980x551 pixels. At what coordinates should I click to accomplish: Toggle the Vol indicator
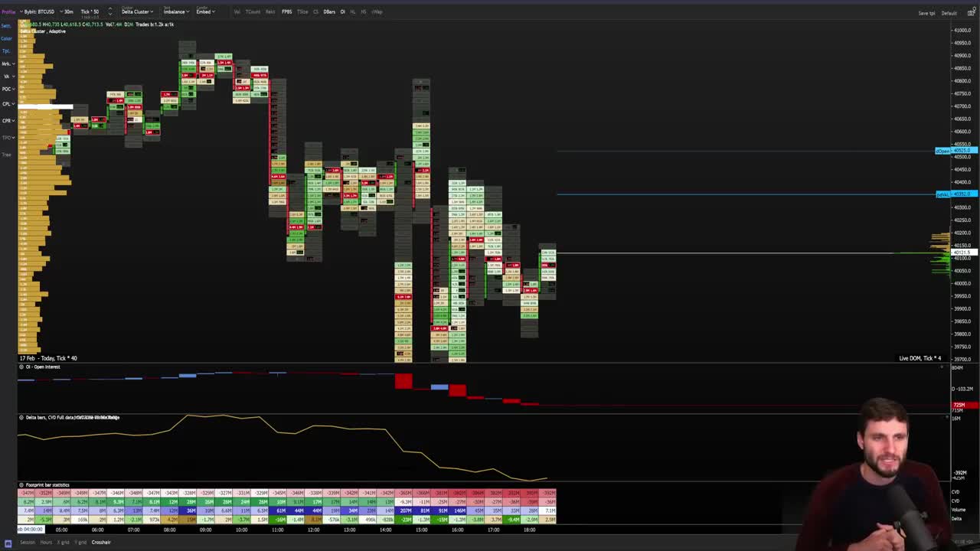[x=237, y=11]
